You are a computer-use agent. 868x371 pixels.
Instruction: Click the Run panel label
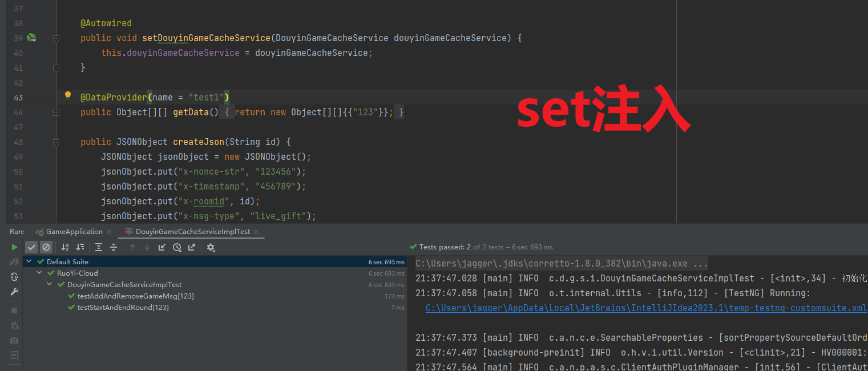coord(17,232)
